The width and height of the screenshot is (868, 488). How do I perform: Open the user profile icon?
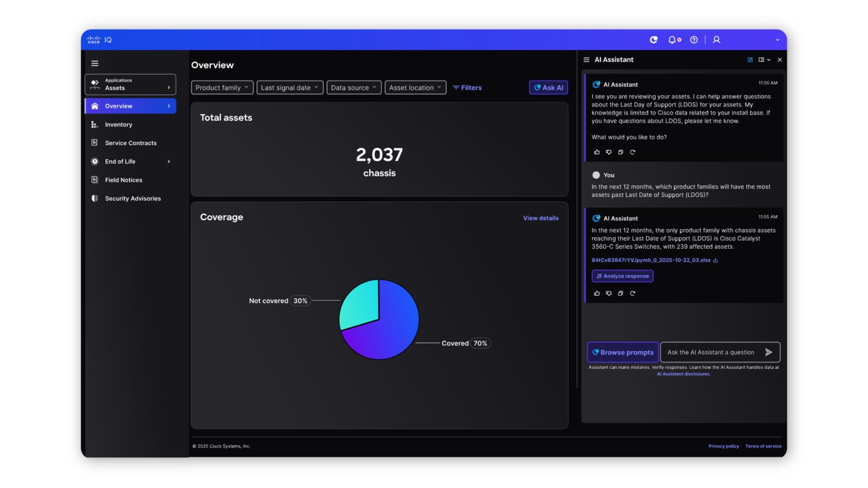716,39
